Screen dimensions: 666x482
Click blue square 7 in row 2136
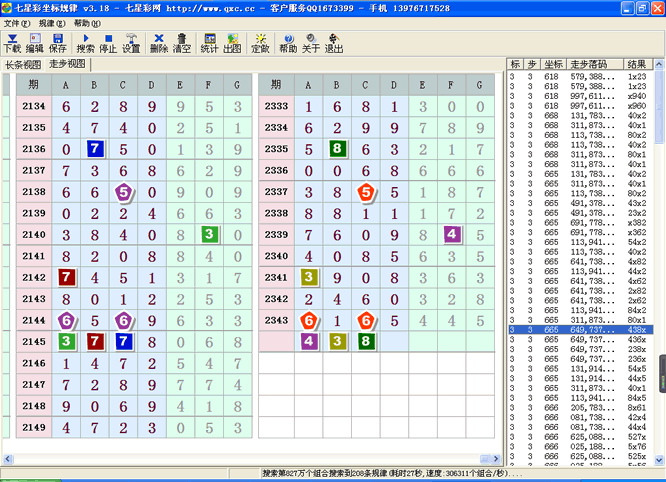95,149
